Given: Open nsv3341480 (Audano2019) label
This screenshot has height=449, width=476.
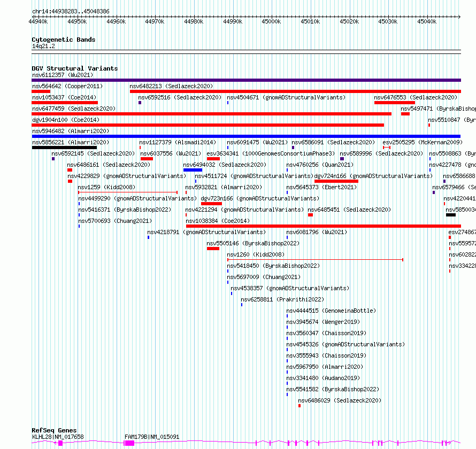Looking at the screenshot, I should click(x=323, y=378).
